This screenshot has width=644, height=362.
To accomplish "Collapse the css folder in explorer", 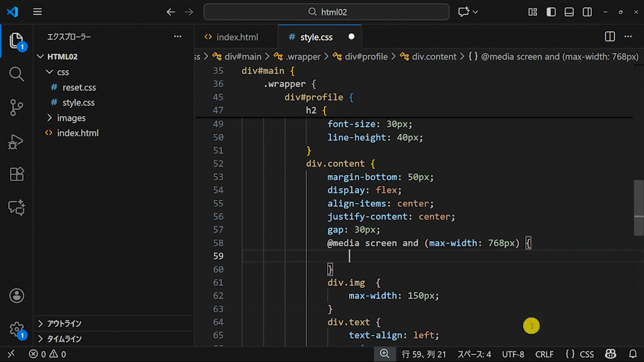I will click(62, 72).
